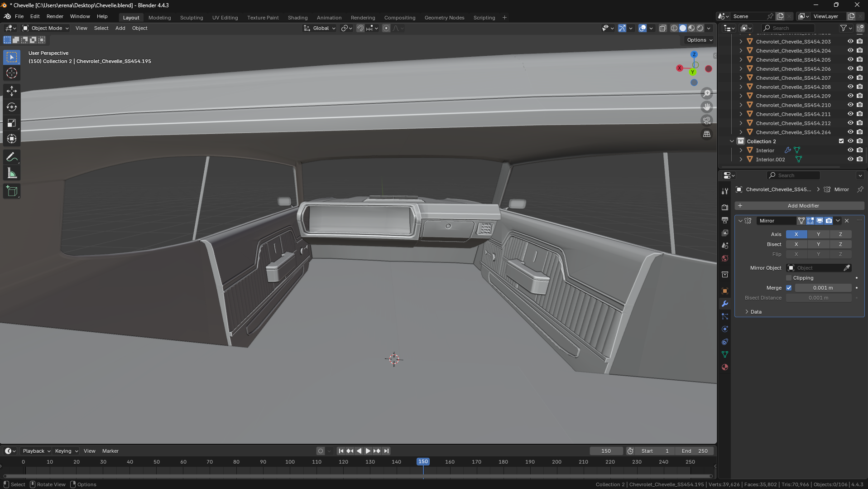Click the Add Modifier button

799,206
